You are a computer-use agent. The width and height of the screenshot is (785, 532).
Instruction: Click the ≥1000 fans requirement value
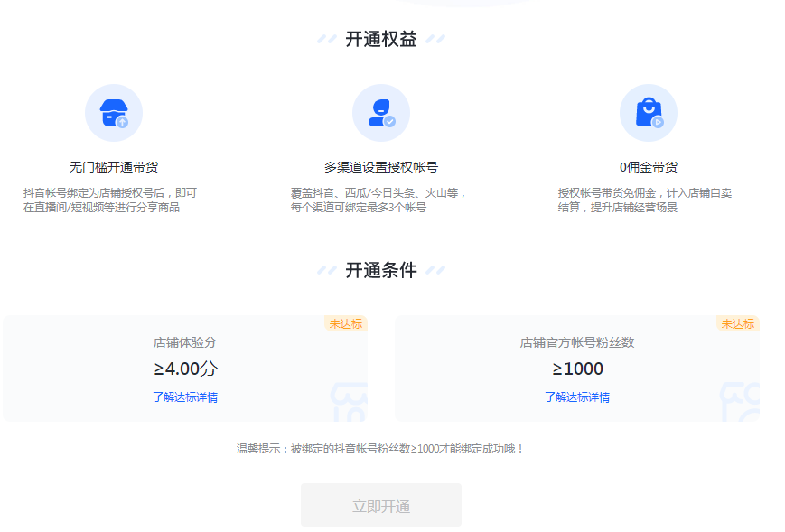[x=577, y=369]
